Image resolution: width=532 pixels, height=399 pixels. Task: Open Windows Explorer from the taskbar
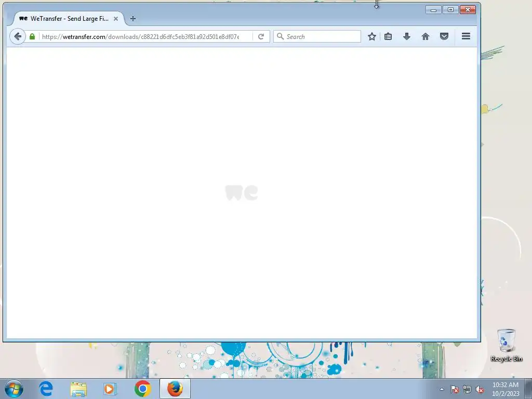tap(78, 389)
